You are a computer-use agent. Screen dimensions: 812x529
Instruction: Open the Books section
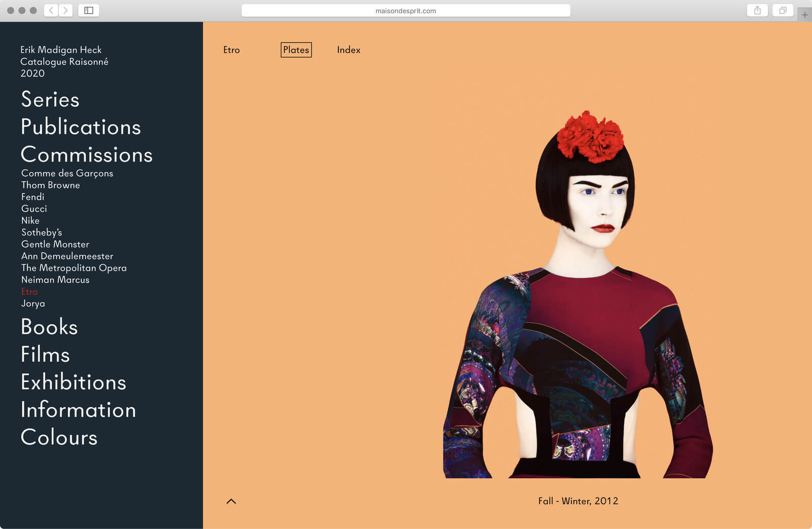[x=49, y=327]
